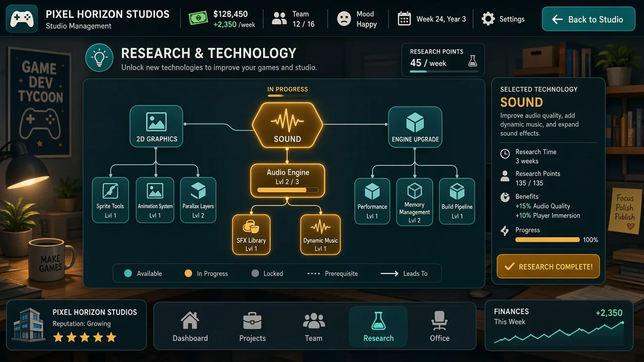Click the Audio Engine Lvl 2/3 node
This screenshot has width=644, height=362.
tap(288, 180)
